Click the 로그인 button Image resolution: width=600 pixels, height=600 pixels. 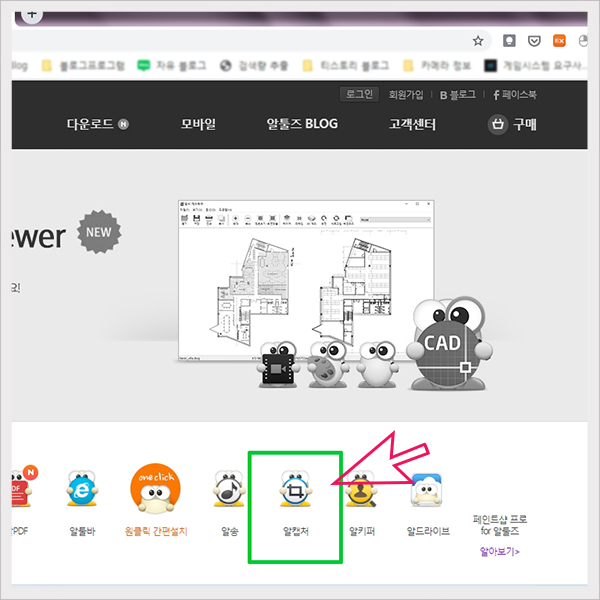pyautogui.click(x=359, y=94)
